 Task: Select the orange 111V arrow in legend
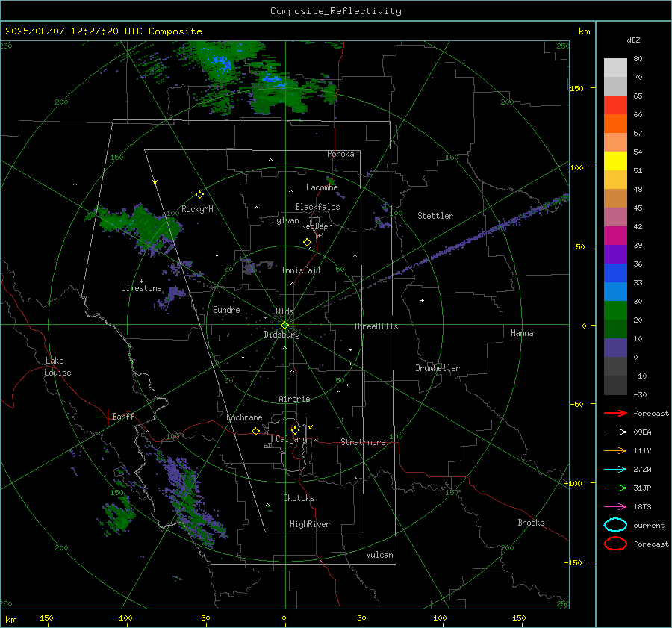click(x=615, y=450)
